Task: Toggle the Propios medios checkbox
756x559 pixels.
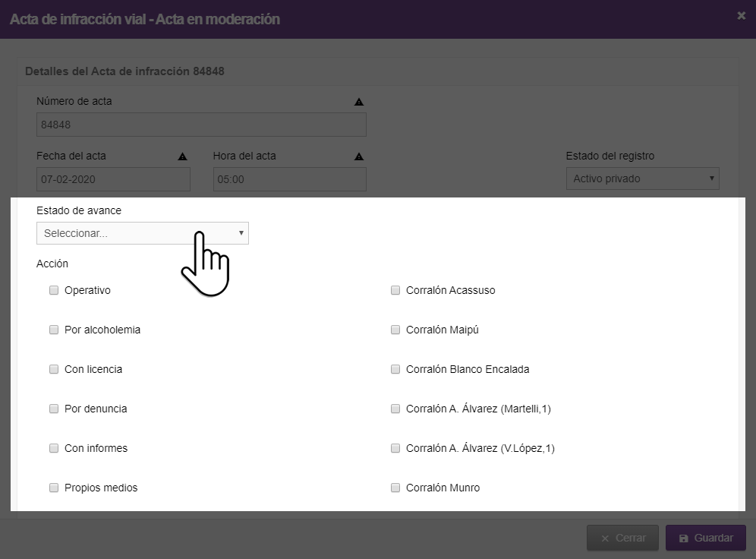Action: pos(54,488)
